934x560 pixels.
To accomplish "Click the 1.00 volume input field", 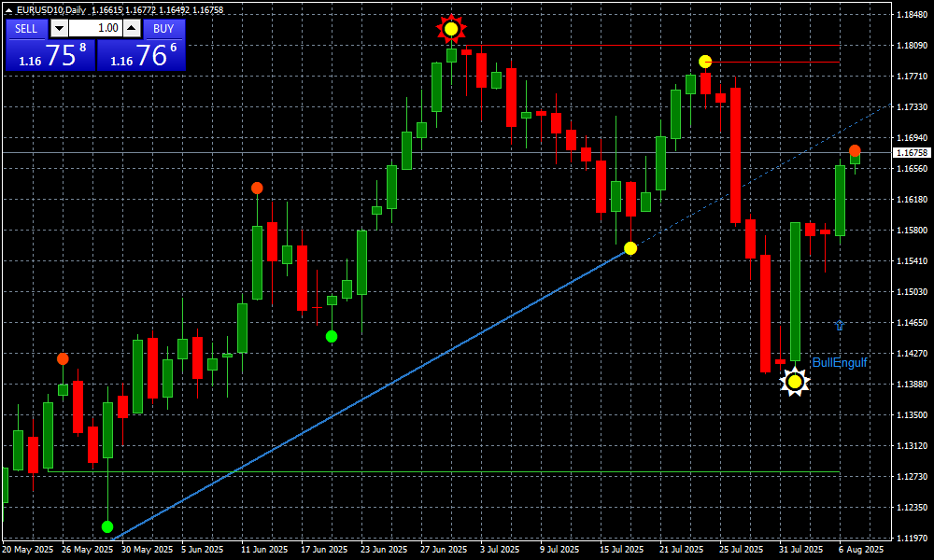I will pos(95,28).
